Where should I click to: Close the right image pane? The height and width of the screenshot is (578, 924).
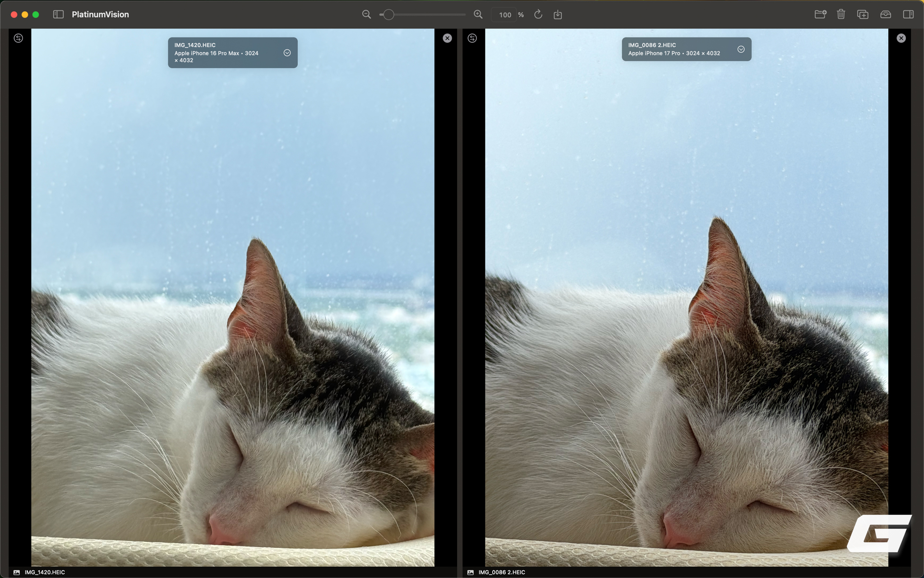(901, 38)
